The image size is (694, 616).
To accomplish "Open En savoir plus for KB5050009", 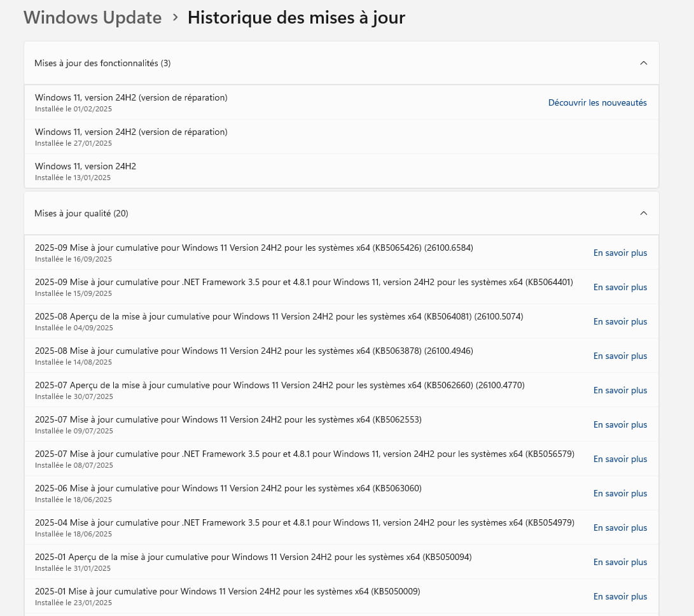I will 620,596.
